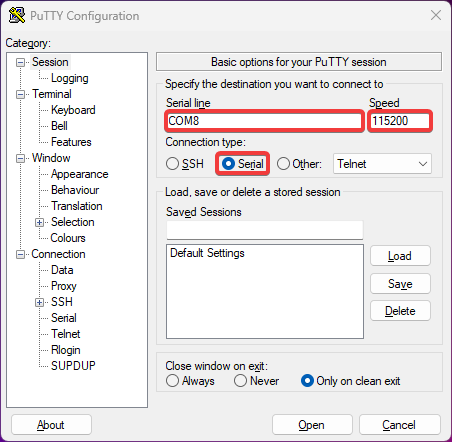Screen dimensions: 452x442
Task: Collapse the Session tree node
Action: (20, 62)
